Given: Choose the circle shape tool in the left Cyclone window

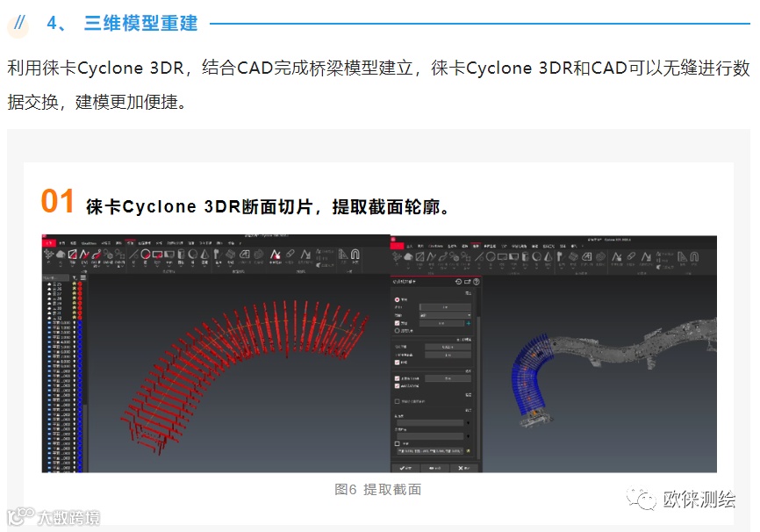Looking at the screenshot, I should coord(146,254).
